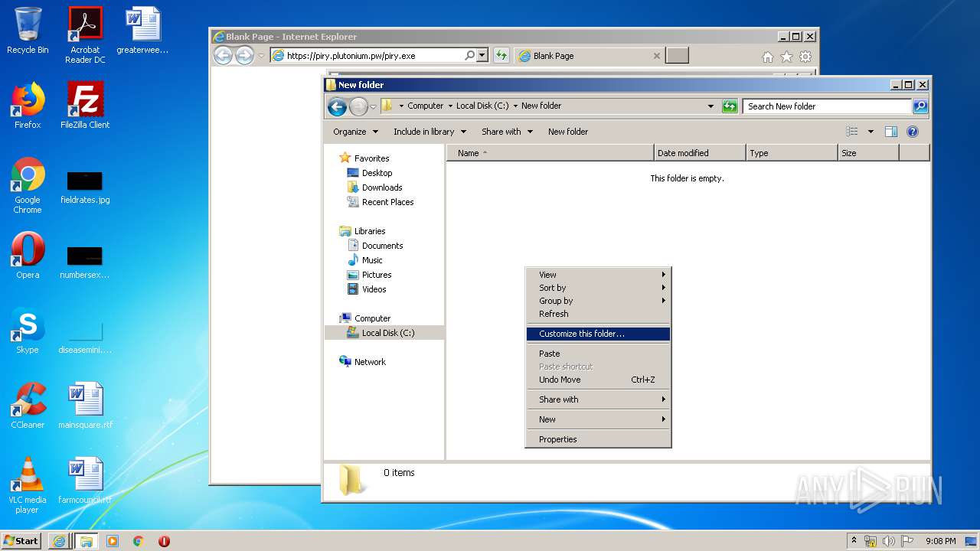
Task: Open the Include in library dropdown
Action: [430, 132]
